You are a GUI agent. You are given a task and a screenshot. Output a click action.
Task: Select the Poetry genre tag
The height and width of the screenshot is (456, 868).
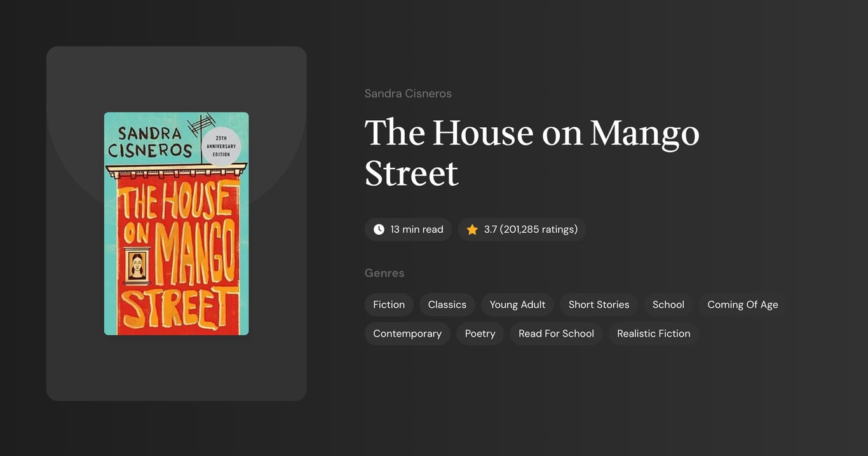(480, 333)
